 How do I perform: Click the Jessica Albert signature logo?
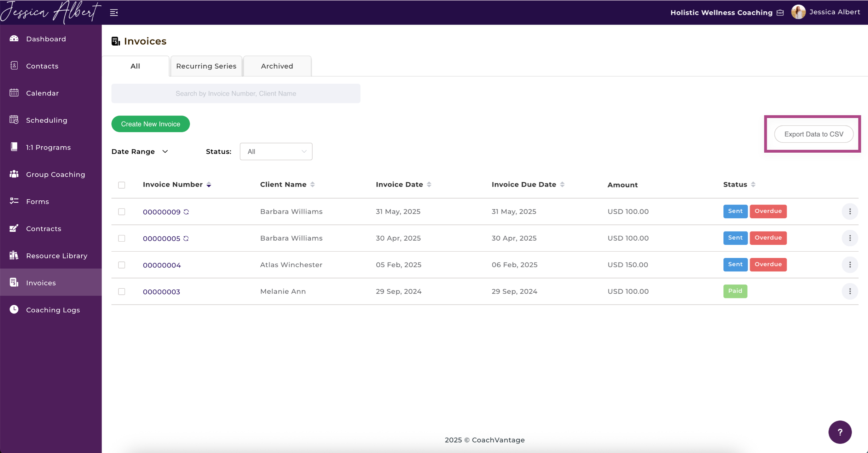(51, 12)
